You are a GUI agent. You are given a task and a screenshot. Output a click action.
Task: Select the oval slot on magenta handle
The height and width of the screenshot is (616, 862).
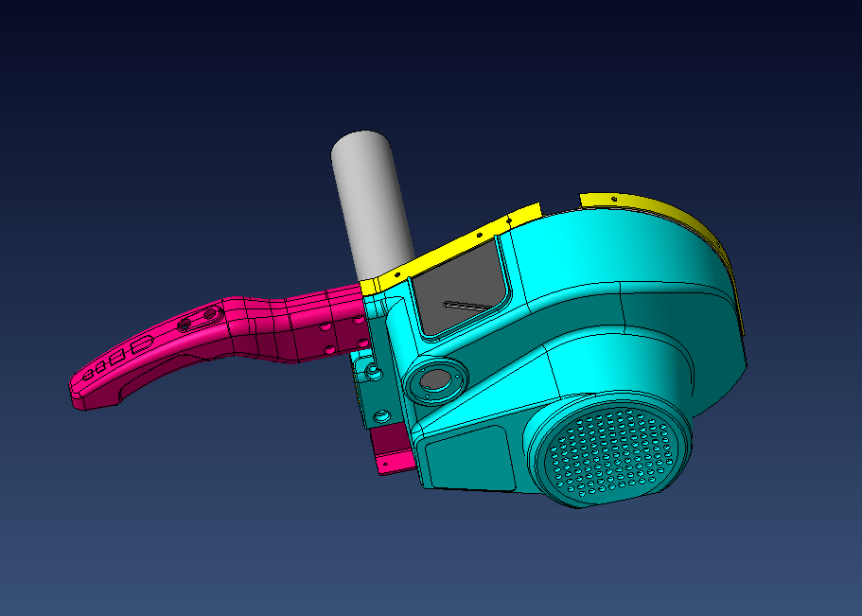pos(200,320)
